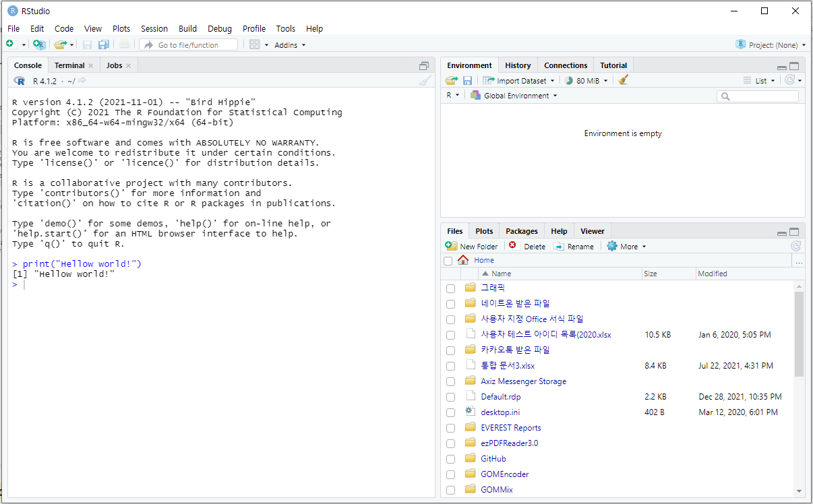Check the box for desktop.ini
Screen dimensions: 813x504
pos(450,413)
